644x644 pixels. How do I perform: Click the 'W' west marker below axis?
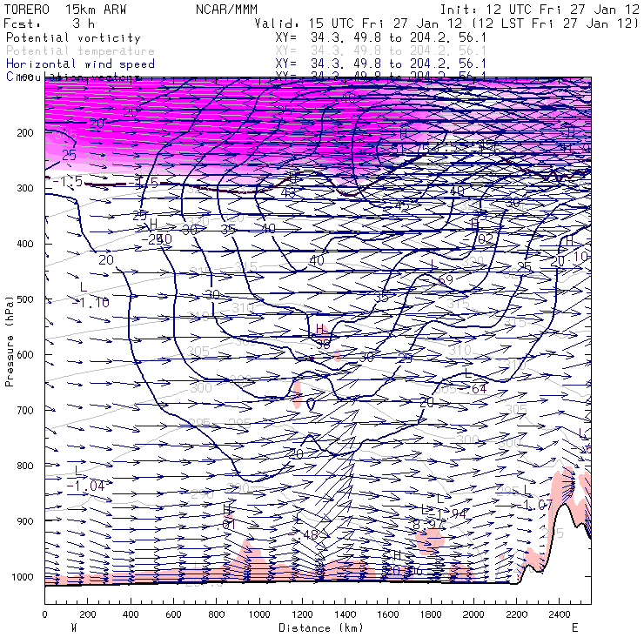coord(74,628)
